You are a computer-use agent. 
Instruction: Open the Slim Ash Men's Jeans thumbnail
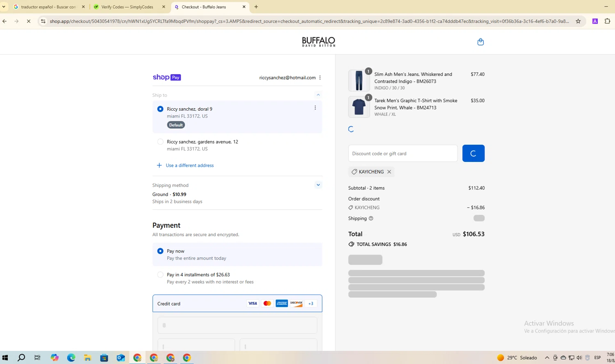click(x=359, y=80)
